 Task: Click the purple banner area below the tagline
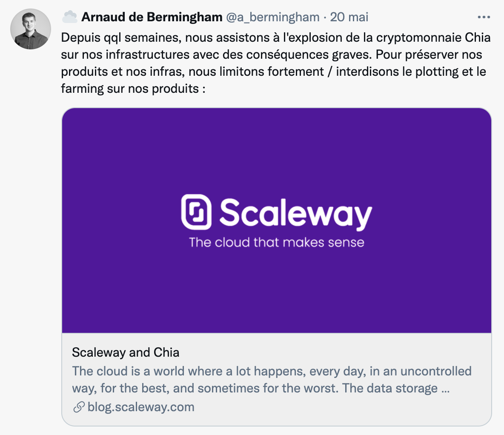pos(277,294)
